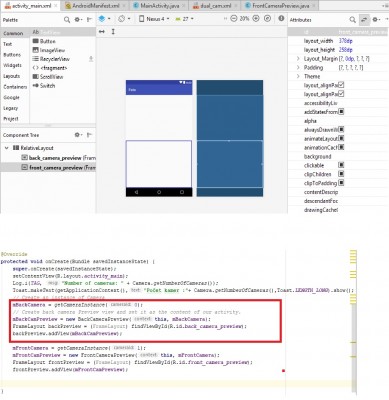Edit layout_height value 250dp
389x400 pixels.
click(345, 50)
